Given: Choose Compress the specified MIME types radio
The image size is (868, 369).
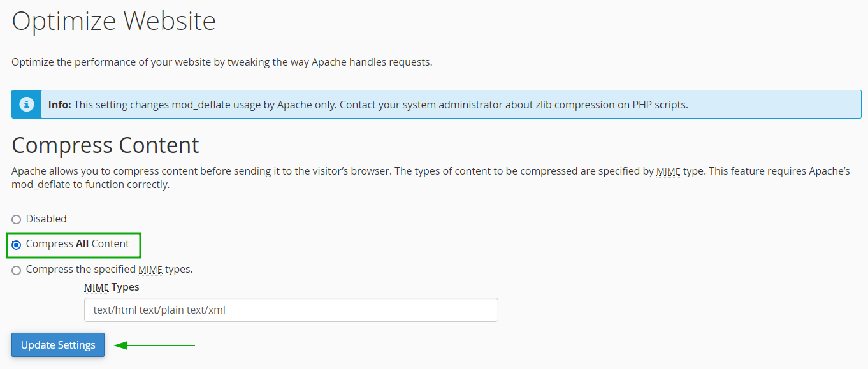Looking at the screenshot, I should pyautogui.click(x=17, y=270).
